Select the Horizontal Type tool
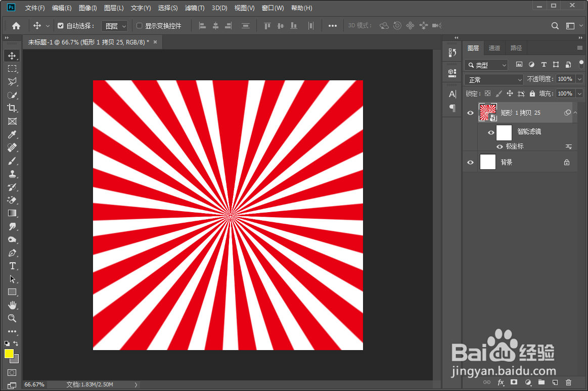The image size is (588, 391). [12, 266]
